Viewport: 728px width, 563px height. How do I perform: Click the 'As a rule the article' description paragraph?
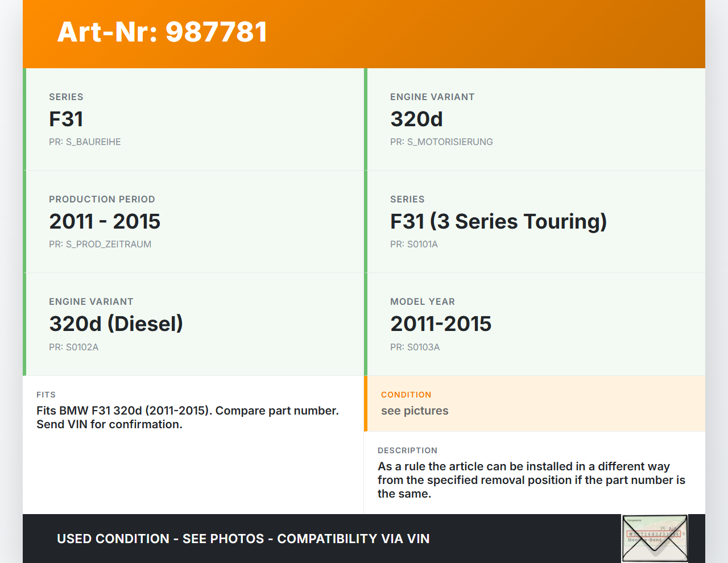click(531, 480)
